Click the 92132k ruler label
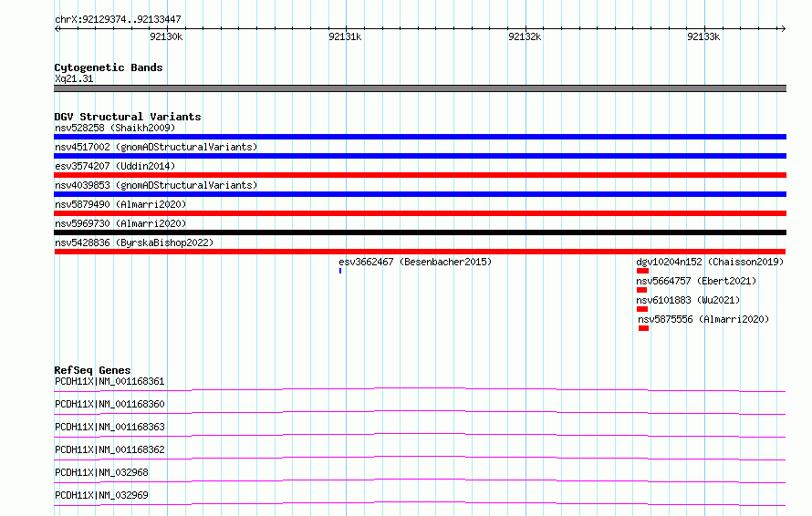Viewport: 812px width, 516px height. point(525,36)
